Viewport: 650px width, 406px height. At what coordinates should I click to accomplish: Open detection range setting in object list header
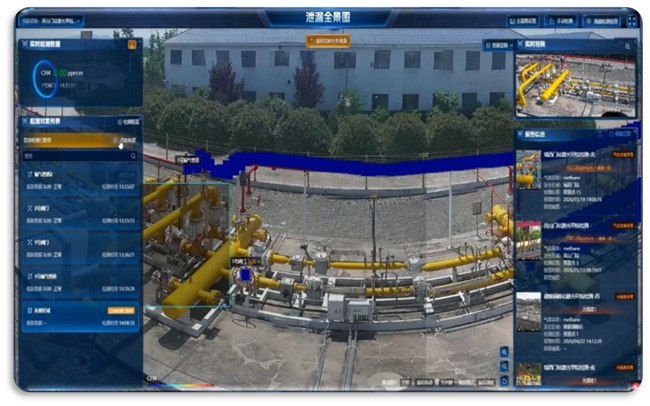tap(128, 122)
